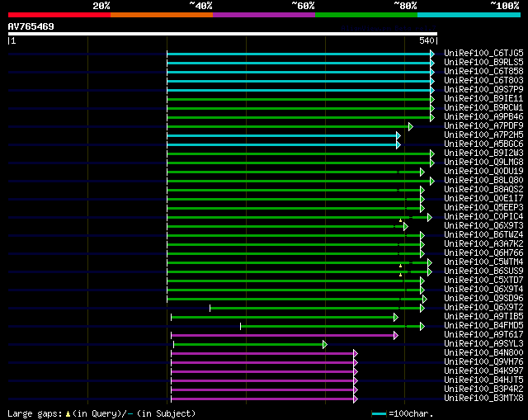Screen dimensions: 528x420
Task: Open the UniRef100_B9RCW1 hit label
Action: 483,108
